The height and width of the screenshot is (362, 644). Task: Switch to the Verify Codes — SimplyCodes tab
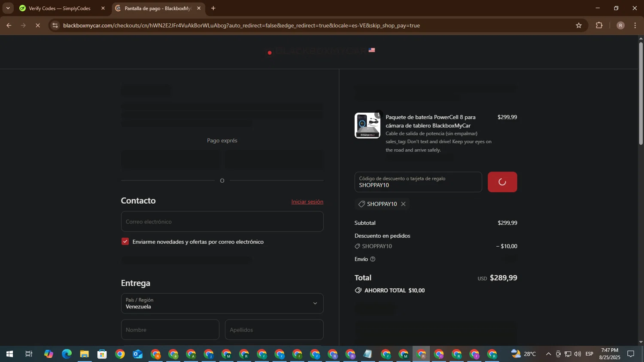point(60,8)
